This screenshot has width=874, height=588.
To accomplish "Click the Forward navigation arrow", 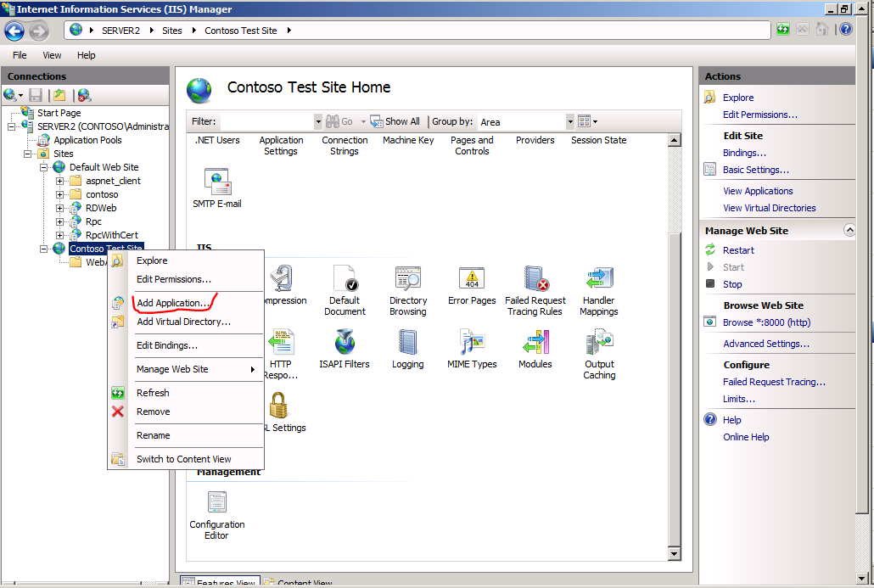I will point(39,31).
